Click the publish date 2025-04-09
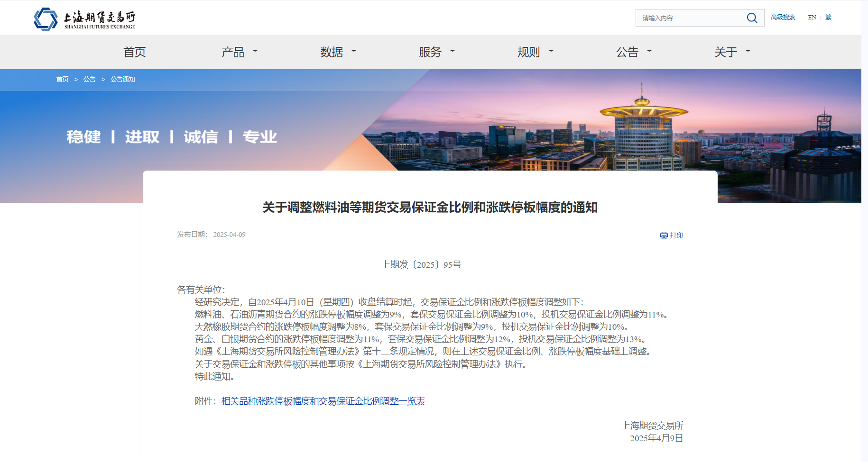The width and height of the screenshot is (868, 462). pos(229,235)
